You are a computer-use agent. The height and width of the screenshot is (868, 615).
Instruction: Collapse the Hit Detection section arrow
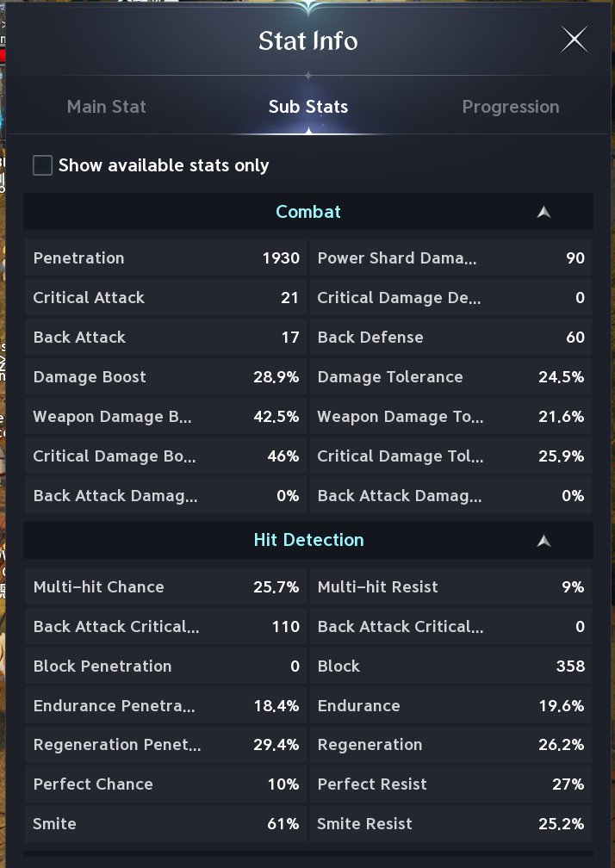click(x=544, y=541)
